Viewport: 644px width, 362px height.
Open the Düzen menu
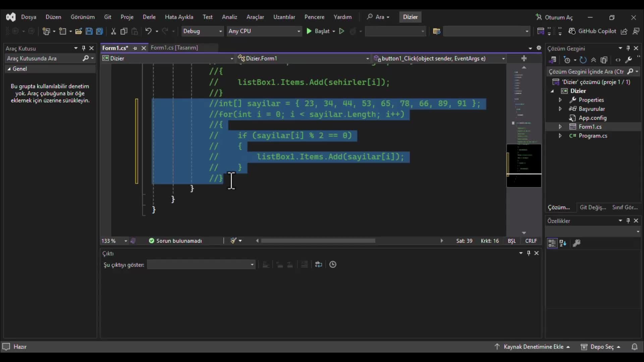pos(53,17)
